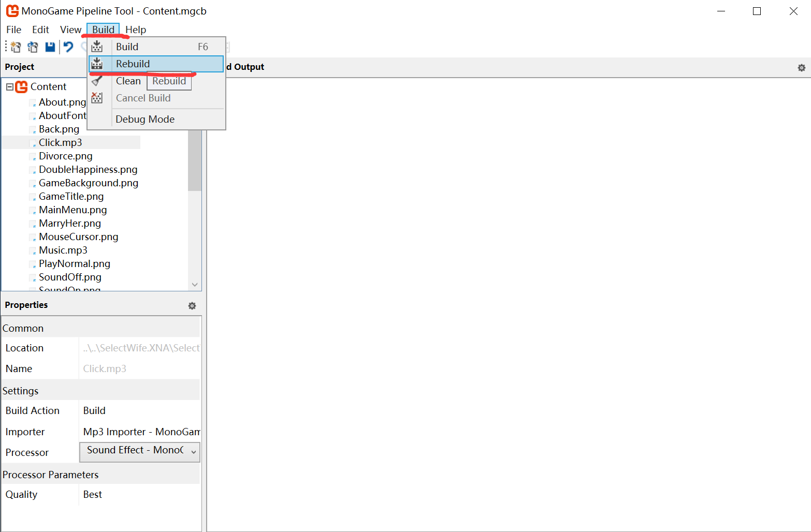
Task: Click the Quality value Best
Action: [x=93, y=494]
